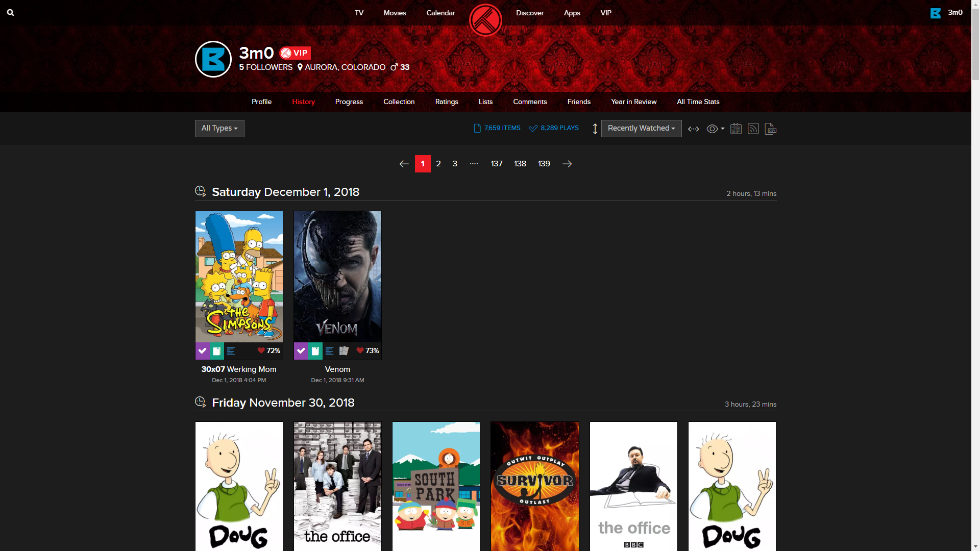Go to page 138
Screen dimensions: 980x551
point(520,164)
